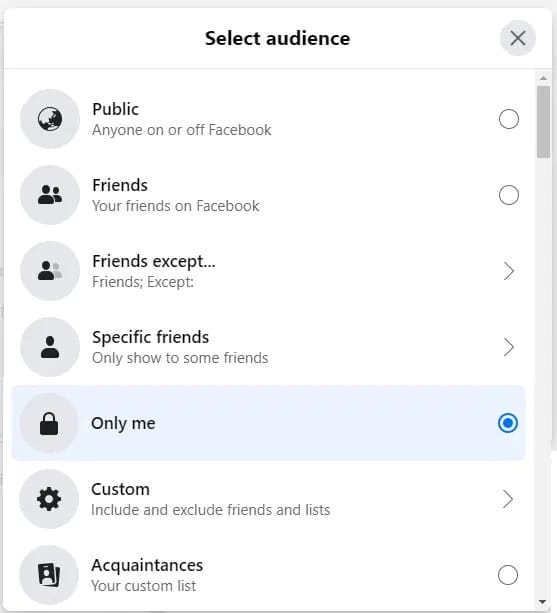Click the single person Specific friends icon

click(50, 347)
